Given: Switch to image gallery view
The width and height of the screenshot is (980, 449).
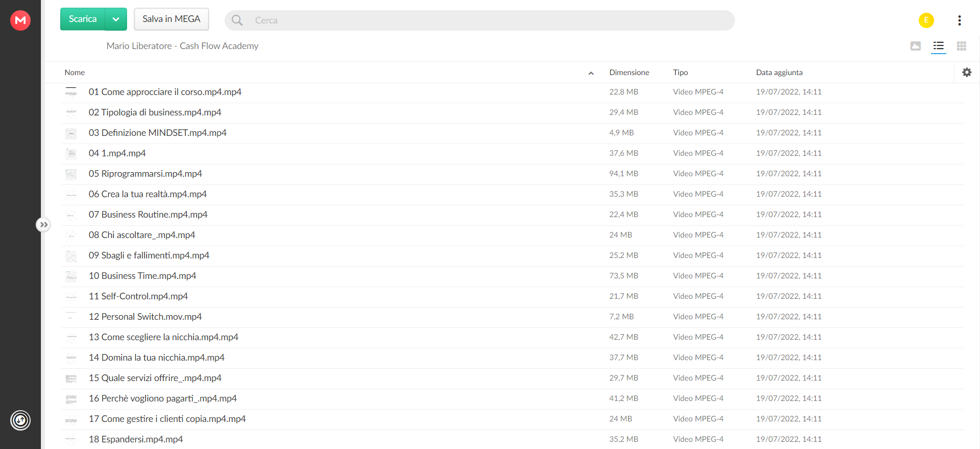Looking at the screenshot, I should [916, 46].
